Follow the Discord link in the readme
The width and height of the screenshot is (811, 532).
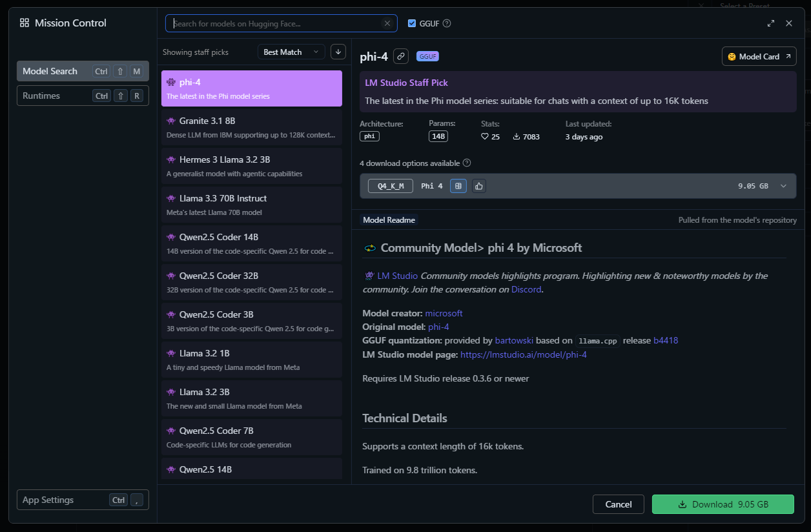point(526,290)
